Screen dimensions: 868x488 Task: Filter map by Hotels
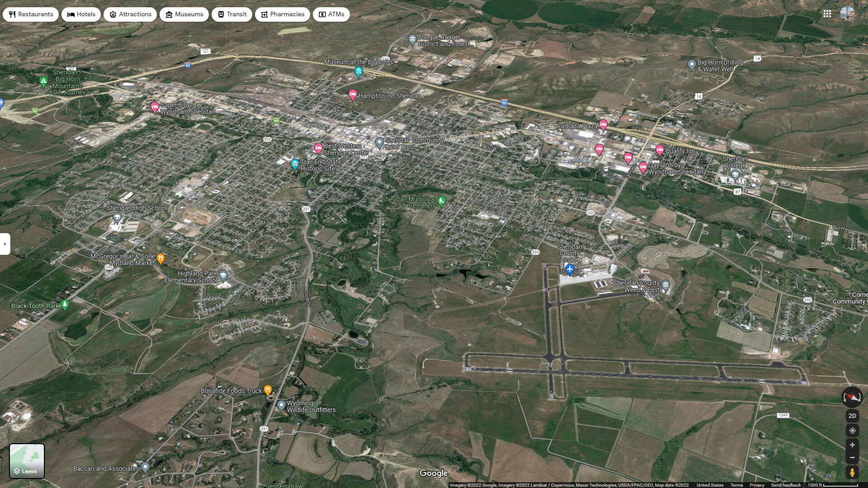click(x=81, y=14)
